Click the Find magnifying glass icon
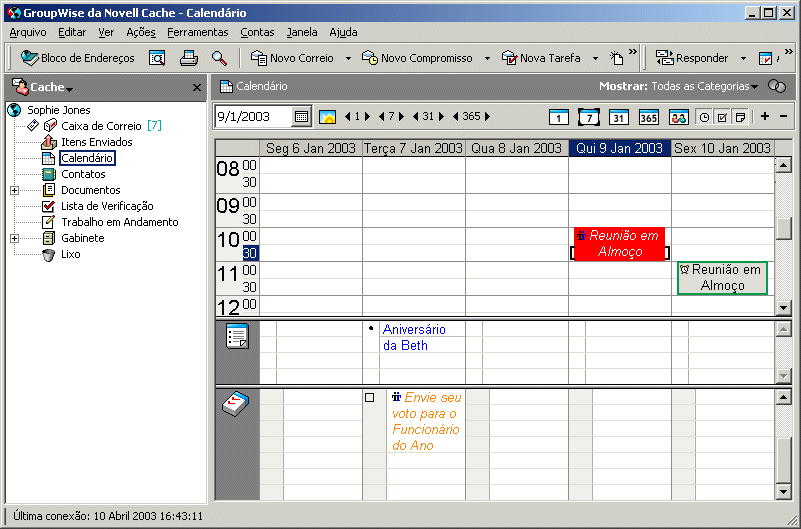 [219, 58]
